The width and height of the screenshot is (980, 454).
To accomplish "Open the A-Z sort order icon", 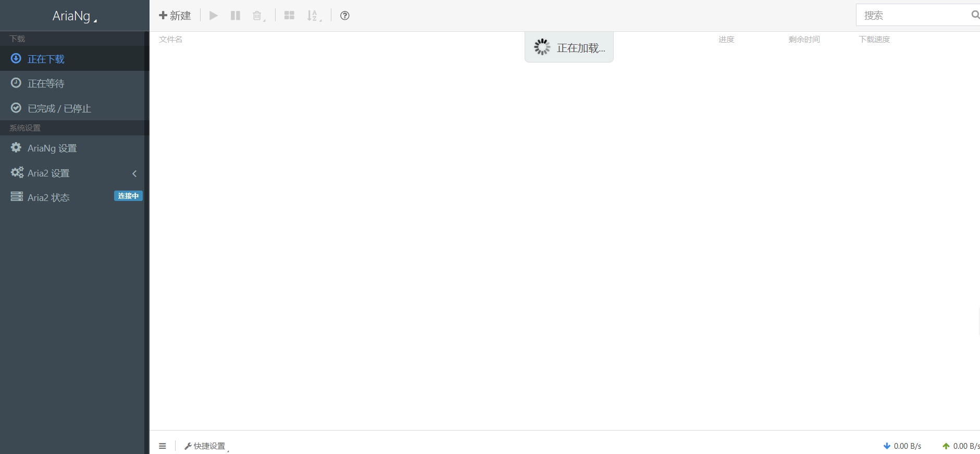I will pyautogui.click(x=313, y=16).
